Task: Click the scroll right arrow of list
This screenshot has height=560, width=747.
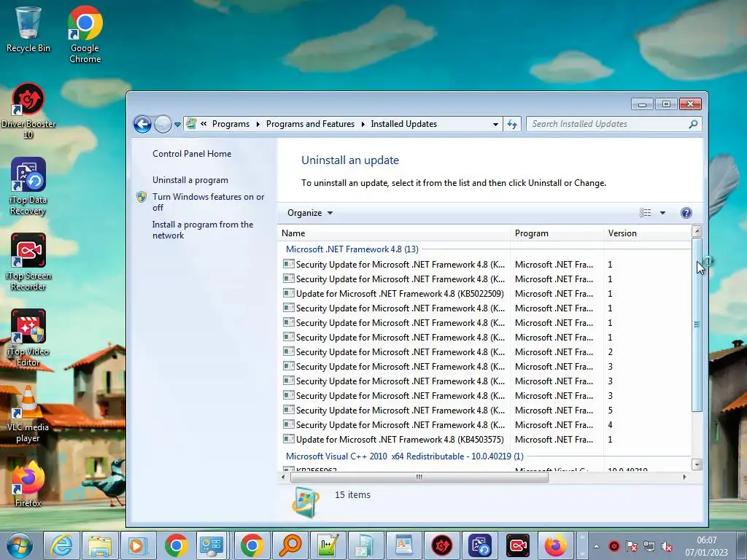Action: coord(684,477)
